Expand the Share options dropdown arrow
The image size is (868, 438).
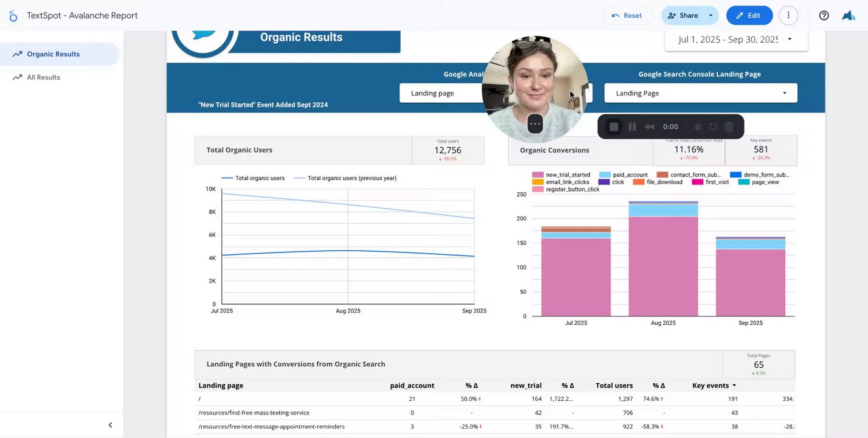point(711,16)
